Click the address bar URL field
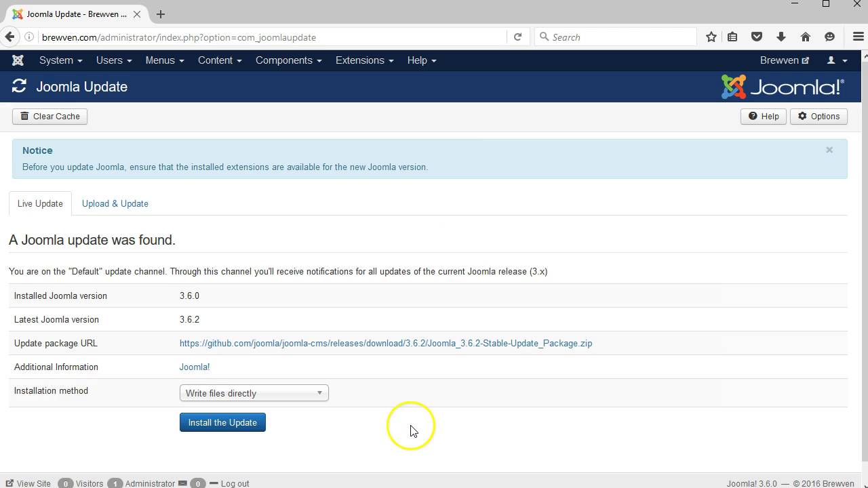Viewport: 868px width, 488px height. [x=271, y=37]
